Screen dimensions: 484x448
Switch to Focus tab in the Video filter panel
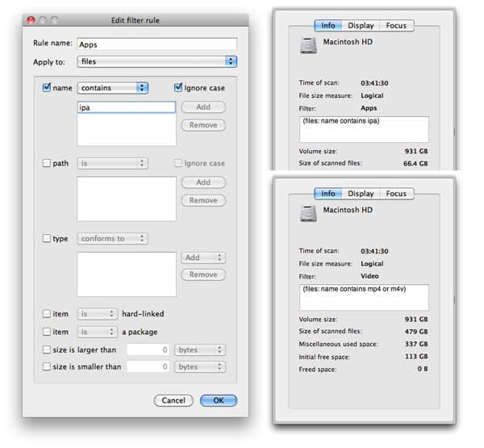coord(396,194)
